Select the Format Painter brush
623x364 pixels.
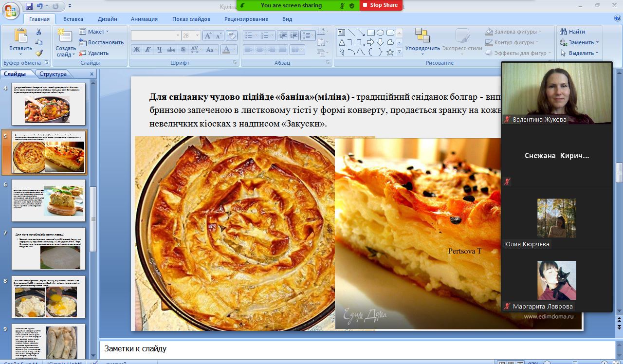tap(39, 53)
